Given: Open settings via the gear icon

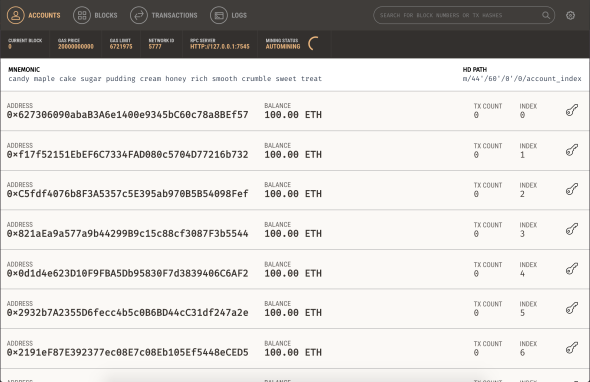Looking at the screenshot, I should pyautogui.click(x=570, y=15).
